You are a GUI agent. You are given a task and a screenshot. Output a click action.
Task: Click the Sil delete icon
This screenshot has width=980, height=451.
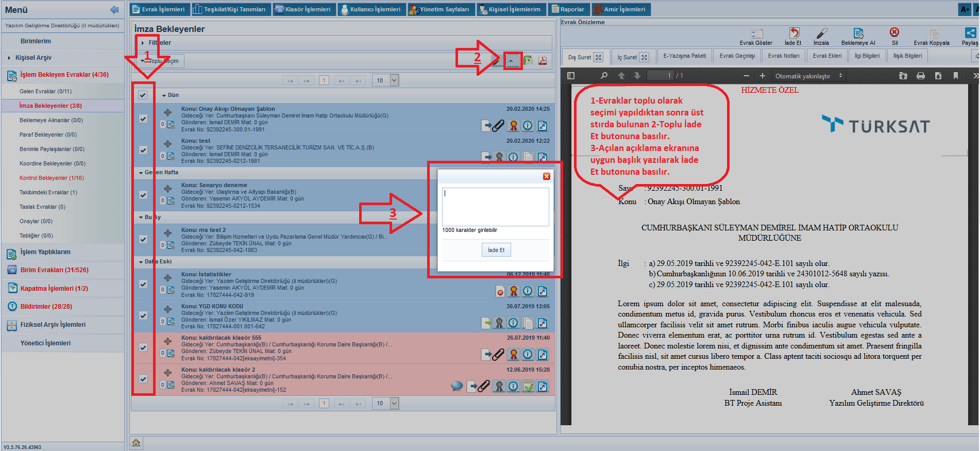894,33
